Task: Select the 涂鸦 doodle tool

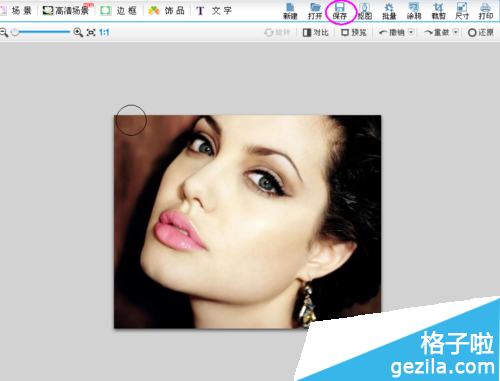Action: pyautogui.click(x=414, y=11)
